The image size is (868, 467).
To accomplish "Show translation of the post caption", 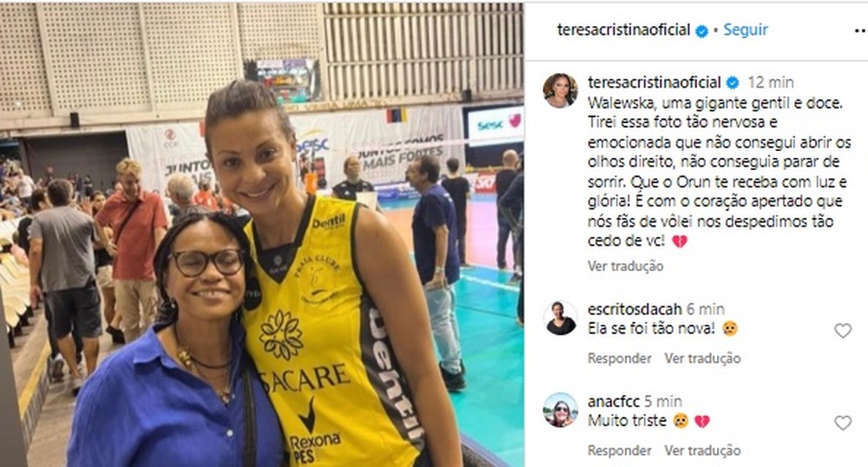I will pyautogui.click(x=626, y=266).
